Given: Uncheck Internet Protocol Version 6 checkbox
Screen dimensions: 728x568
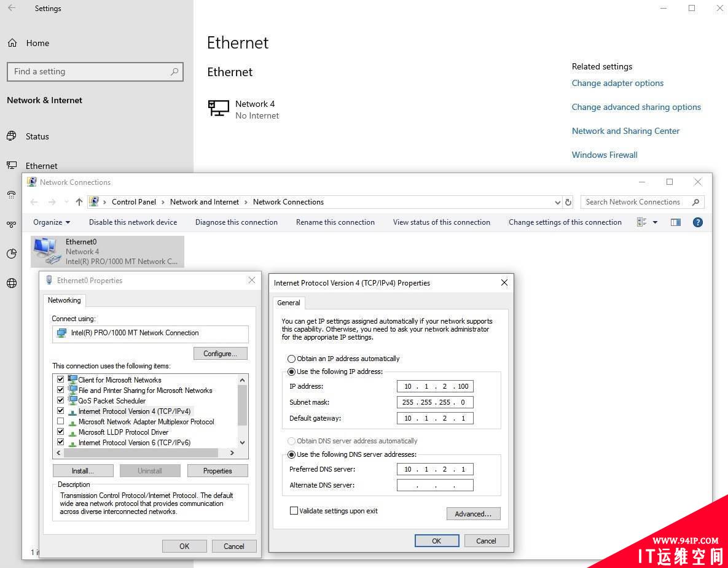Looking at the screenshot, I should point(60,442).
